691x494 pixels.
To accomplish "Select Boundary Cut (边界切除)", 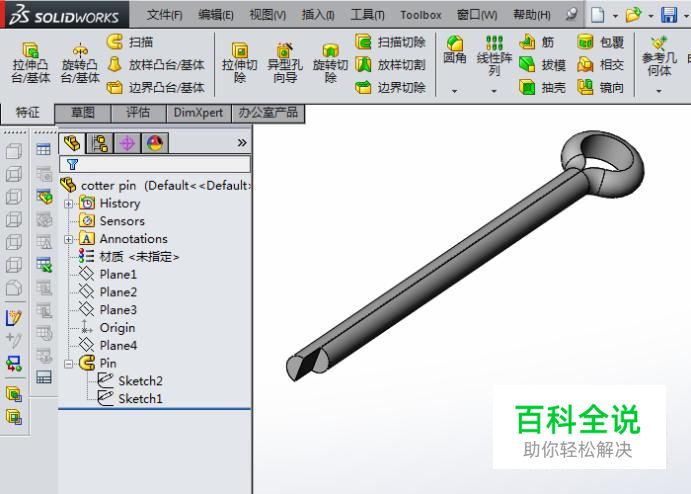I will [390, 87].
